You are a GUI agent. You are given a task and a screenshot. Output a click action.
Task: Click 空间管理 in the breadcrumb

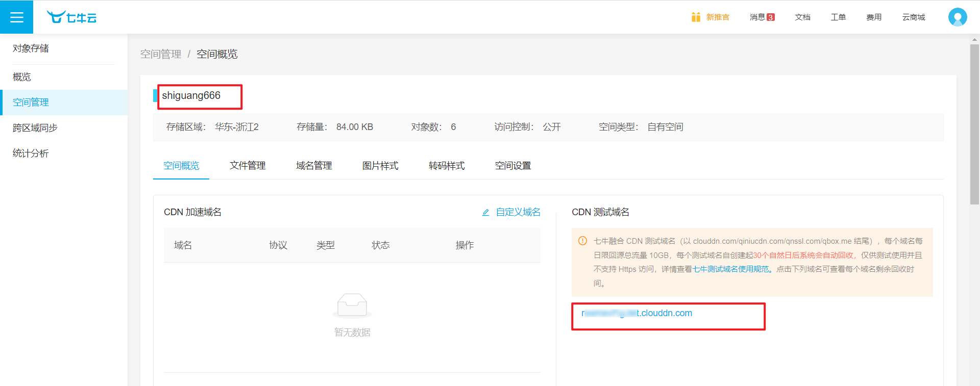click(161, 54)
